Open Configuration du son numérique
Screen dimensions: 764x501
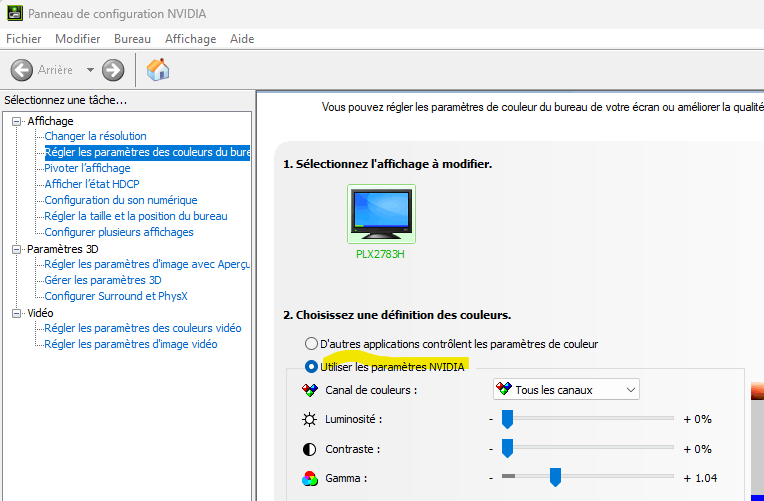point(121,200)
